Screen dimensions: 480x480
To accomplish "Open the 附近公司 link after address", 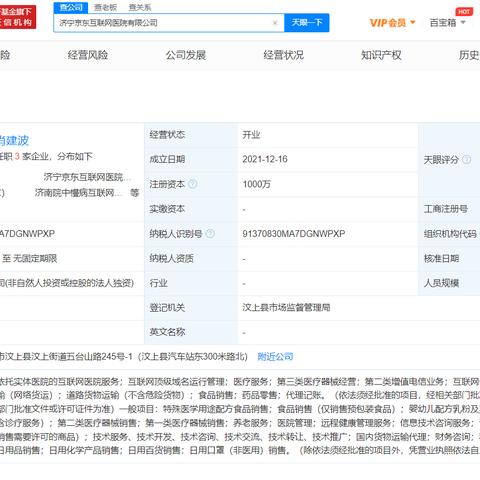I will point(275,357).
